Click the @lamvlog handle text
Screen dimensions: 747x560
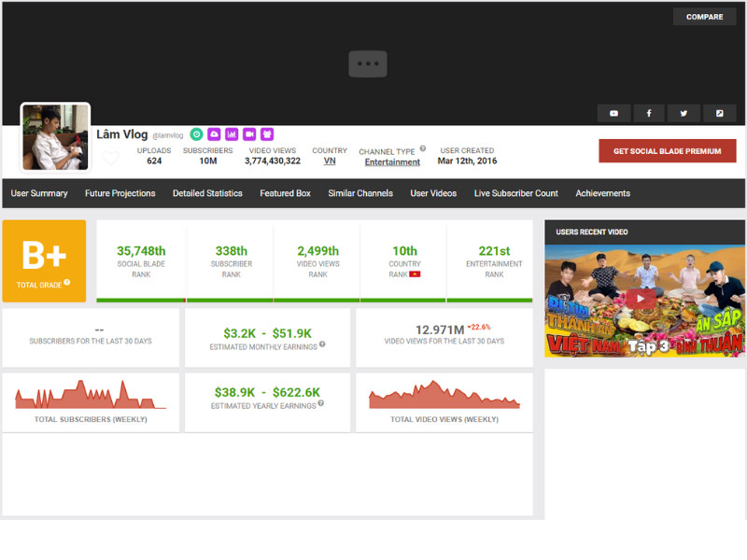click(168, 135)
